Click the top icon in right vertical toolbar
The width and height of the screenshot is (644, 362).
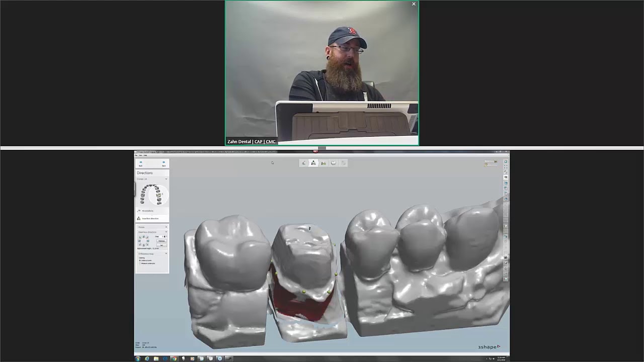(506, 161)
